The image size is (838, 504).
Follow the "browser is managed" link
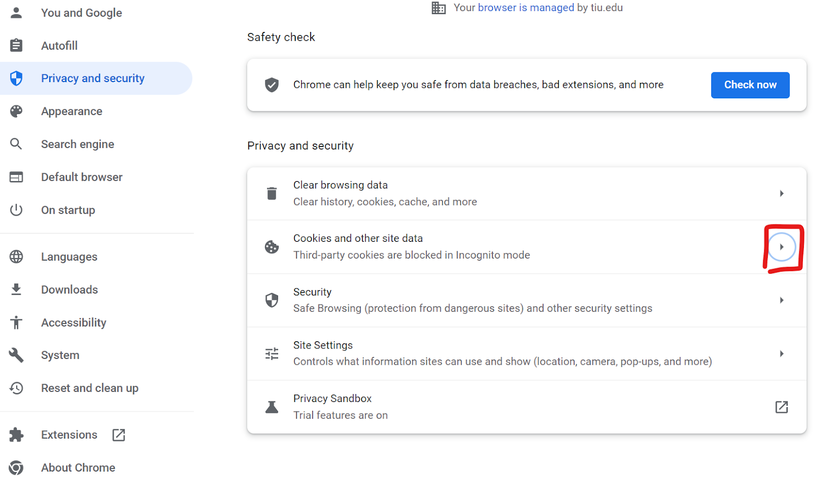[x=526, y=8]
